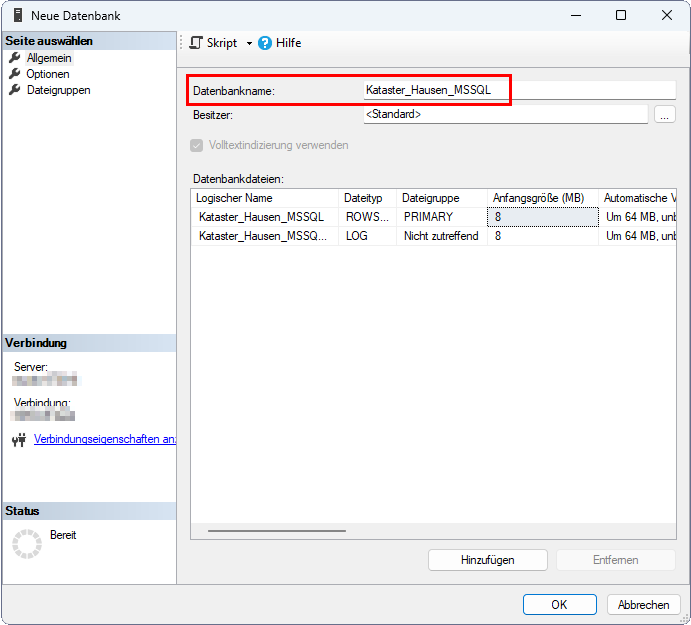Select the ROWS... file type cell
Image resolution: width=691 pixels, height=625 pixels.
[x=368, y=217]
